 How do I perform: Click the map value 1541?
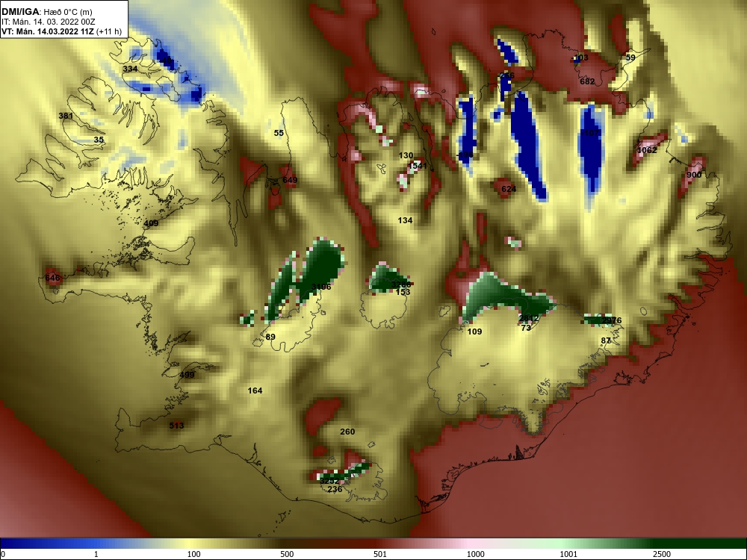pos(418,166)
